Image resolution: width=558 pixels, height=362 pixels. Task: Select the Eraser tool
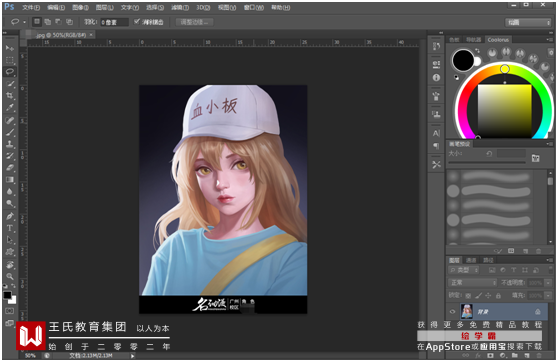(10, 168)
